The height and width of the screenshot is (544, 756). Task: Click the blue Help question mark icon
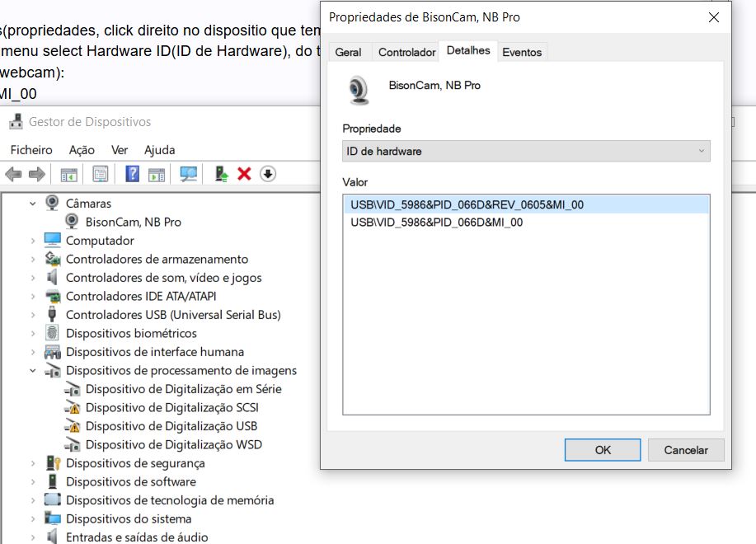pyautogui.click(x=132, y=173)
